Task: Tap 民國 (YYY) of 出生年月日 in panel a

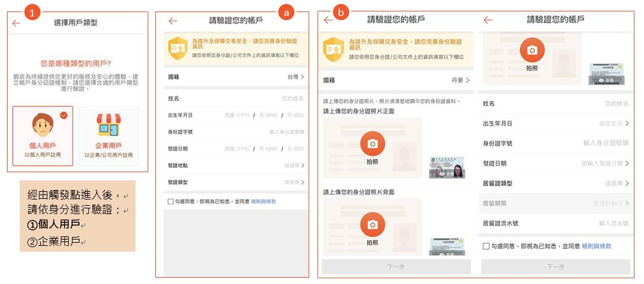Action: 237,116
